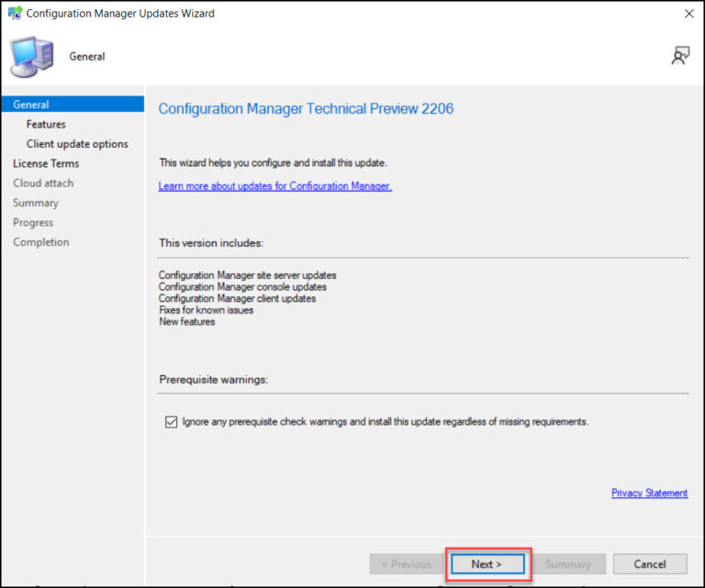Image resolution: width=705 pixels, height=588 pixels.
Task: Select the Summary step in sidebar
Action: (x=36, y=203)
